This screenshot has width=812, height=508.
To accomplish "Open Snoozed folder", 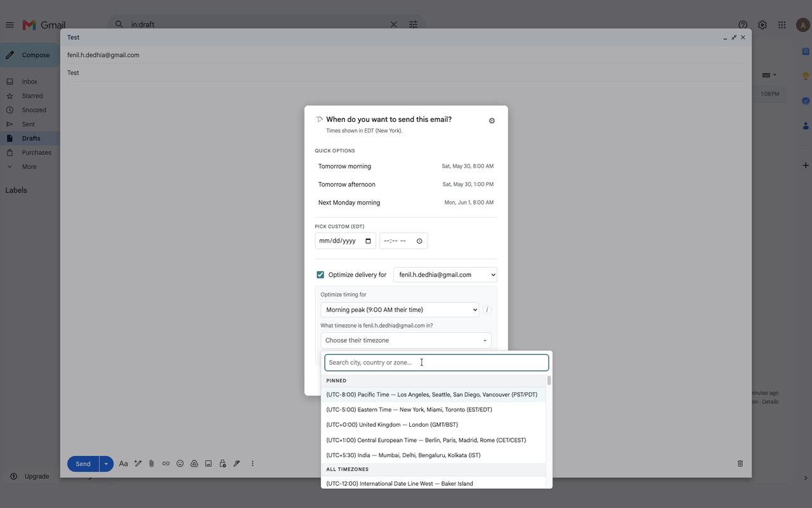I will point(34,110).
